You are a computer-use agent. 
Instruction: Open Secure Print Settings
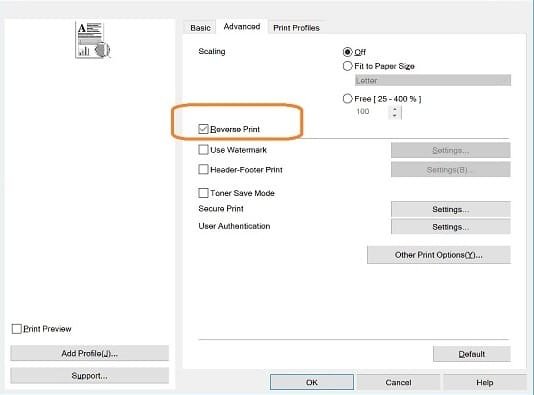click(451, 209)
